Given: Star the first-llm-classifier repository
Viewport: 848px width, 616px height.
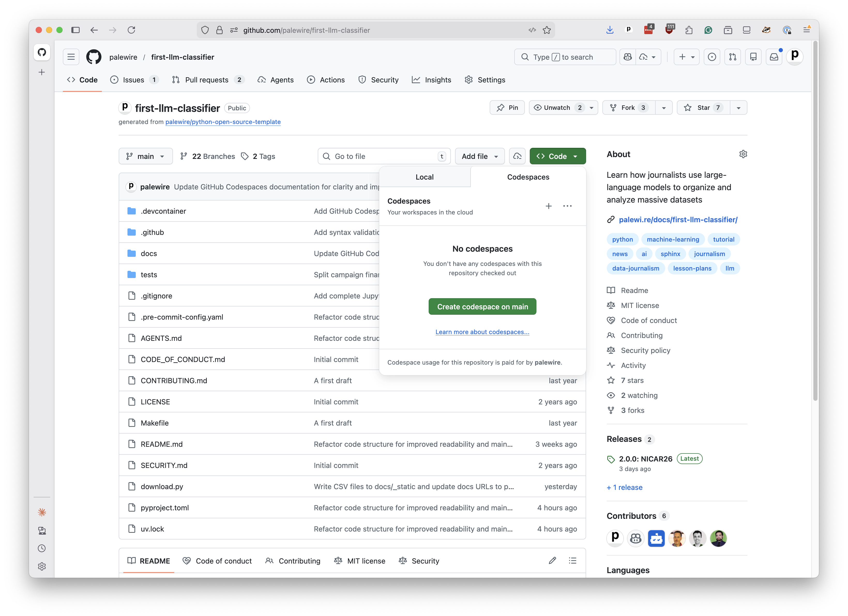Looking at the screenshot, I should click(702, 108).
